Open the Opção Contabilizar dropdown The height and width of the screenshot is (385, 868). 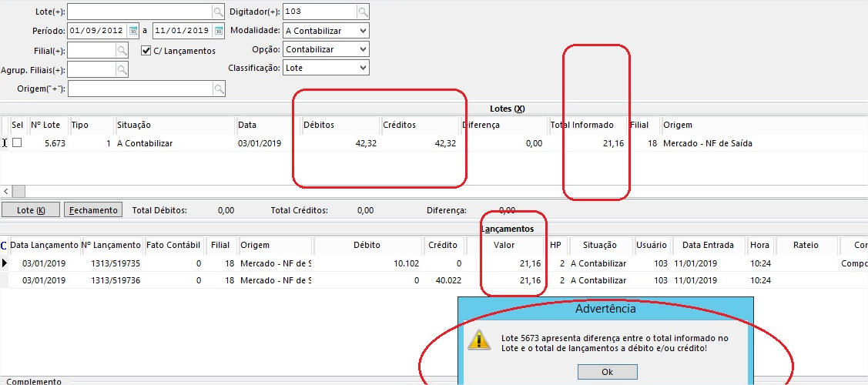pos(363,49)
